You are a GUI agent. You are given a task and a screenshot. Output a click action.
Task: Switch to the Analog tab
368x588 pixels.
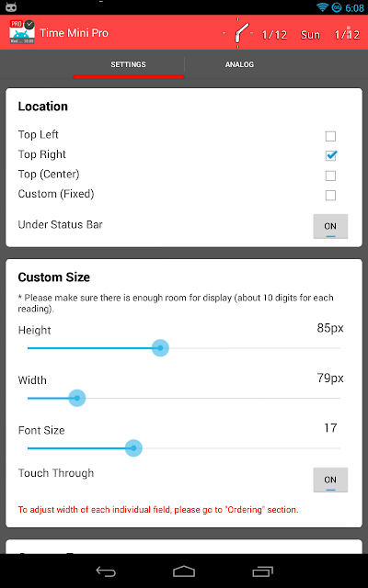coord(239,64)
